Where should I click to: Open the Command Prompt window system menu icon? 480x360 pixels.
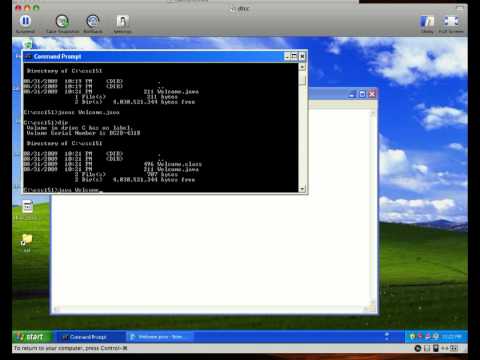(28, 56)
